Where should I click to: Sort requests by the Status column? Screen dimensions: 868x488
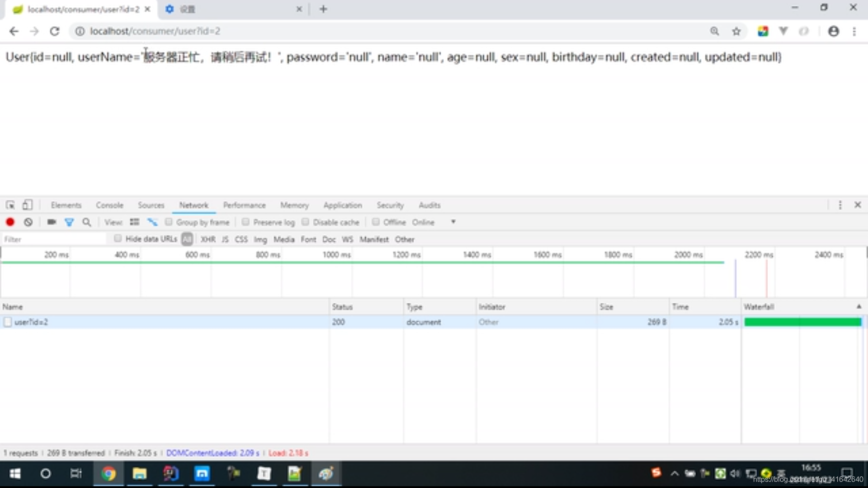point(366,307)
